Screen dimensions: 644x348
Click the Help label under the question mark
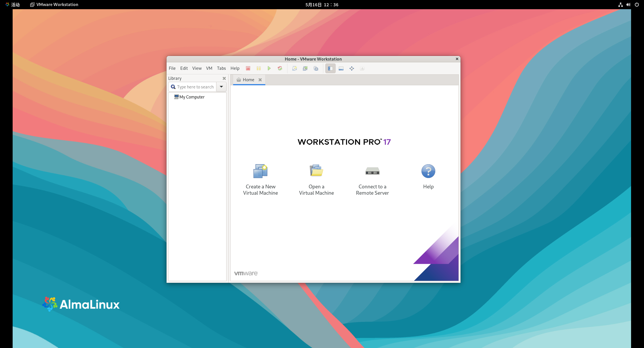coord(428,187)
